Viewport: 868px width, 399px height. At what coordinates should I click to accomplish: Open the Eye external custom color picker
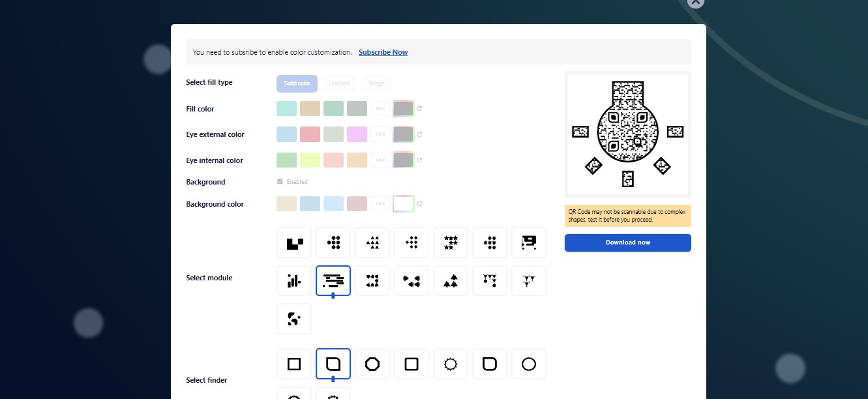[x=404, y=134]
